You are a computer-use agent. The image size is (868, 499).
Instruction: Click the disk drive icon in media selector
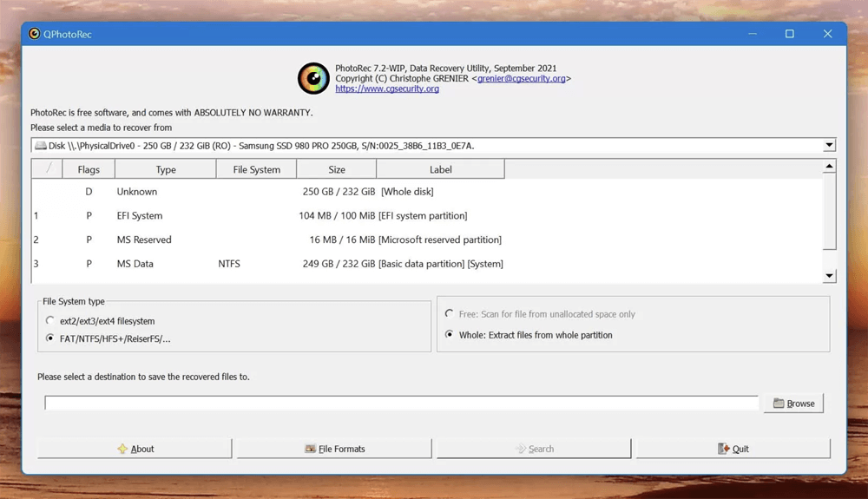(x=41, y=146)
